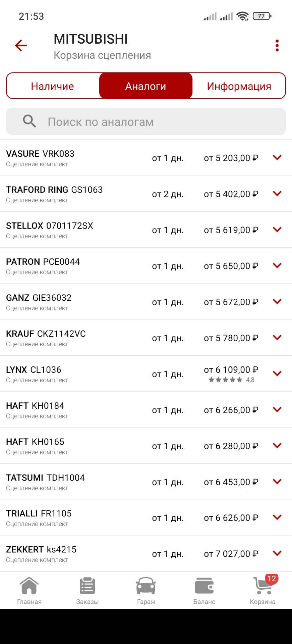Open Заказы orders icon
292x644 pixels.
87,591
